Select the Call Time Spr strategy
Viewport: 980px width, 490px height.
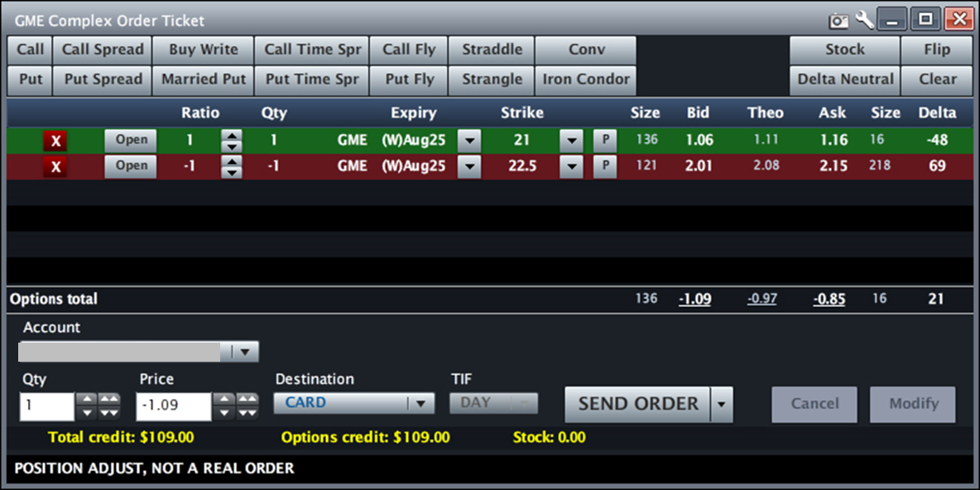pyautogui.click(x=312, y=50)
